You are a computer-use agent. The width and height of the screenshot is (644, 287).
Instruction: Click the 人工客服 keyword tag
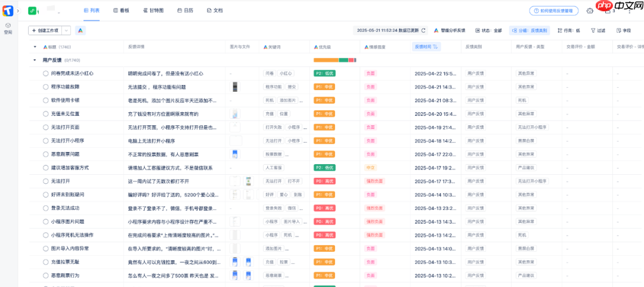coord(274,168)
